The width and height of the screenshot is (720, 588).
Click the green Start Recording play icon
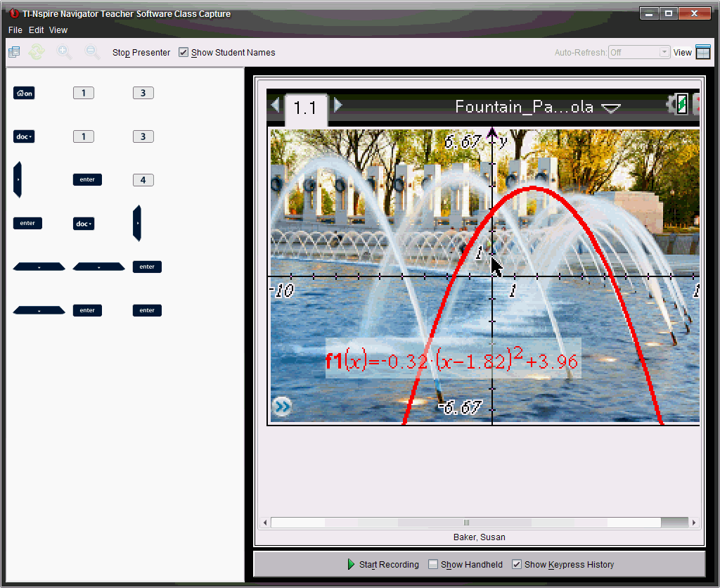pyautogui.click(x=351, y=564)
